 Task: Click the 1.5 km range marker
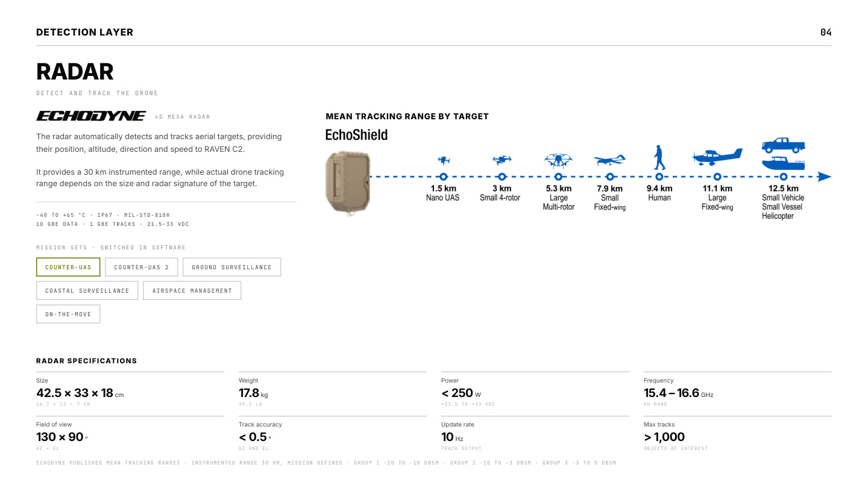[x=444, y=177]
